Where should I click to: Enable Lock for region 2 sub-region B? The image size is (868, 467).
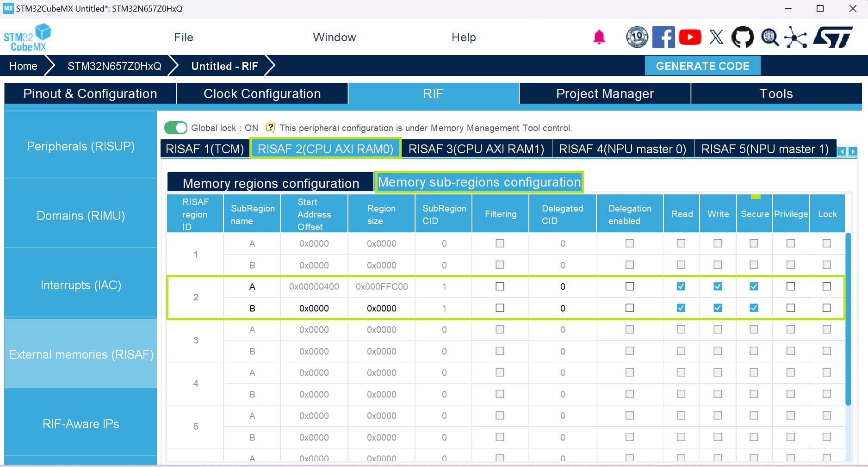point(827,308)
